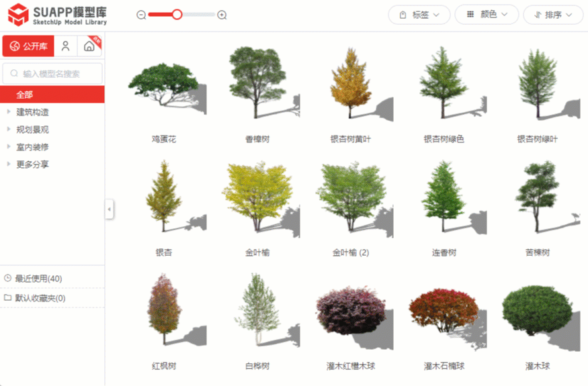Viewport: 588px width, 386px height.
Task: Open the personal library user icon tab
Action: pyautogui.click(x=65, y=46)
